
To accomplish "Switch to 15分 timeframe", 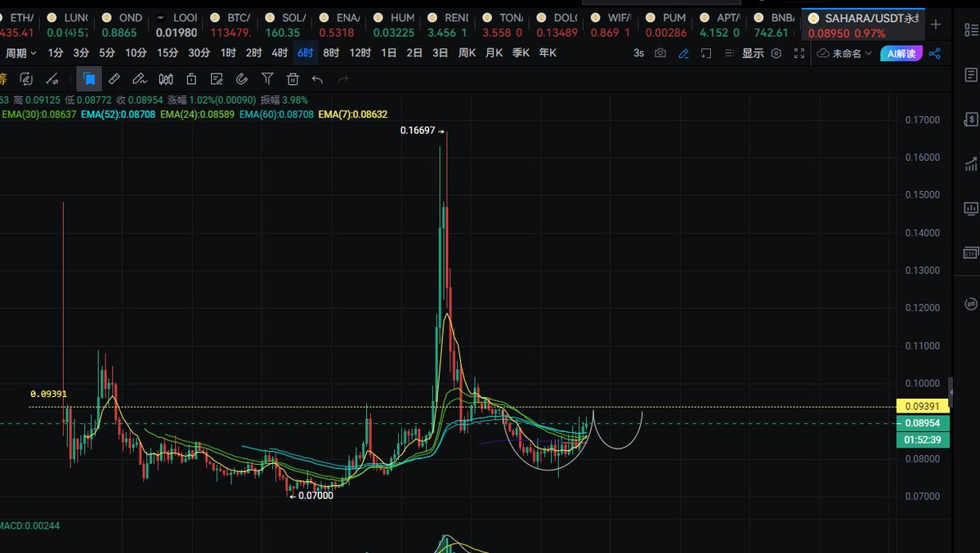I will click(168, 53).
